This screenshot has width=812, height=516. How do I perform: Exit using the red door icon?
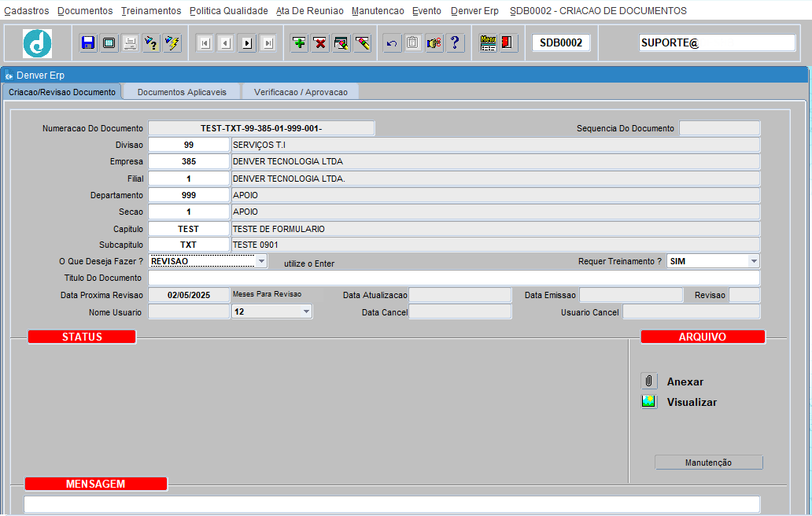coord(507,43)
